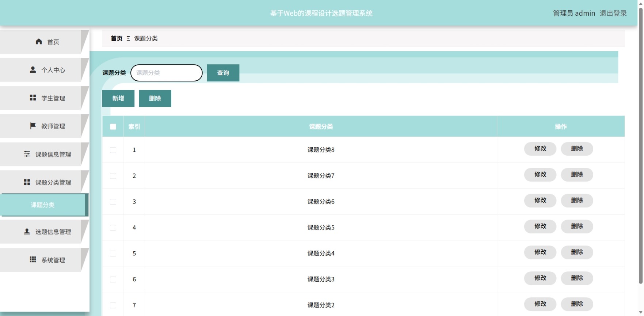Viewport: 644px width, 316px height.
Task: Click the sliders icon beside 课题信息管理
Action: [x=27, y=154]
